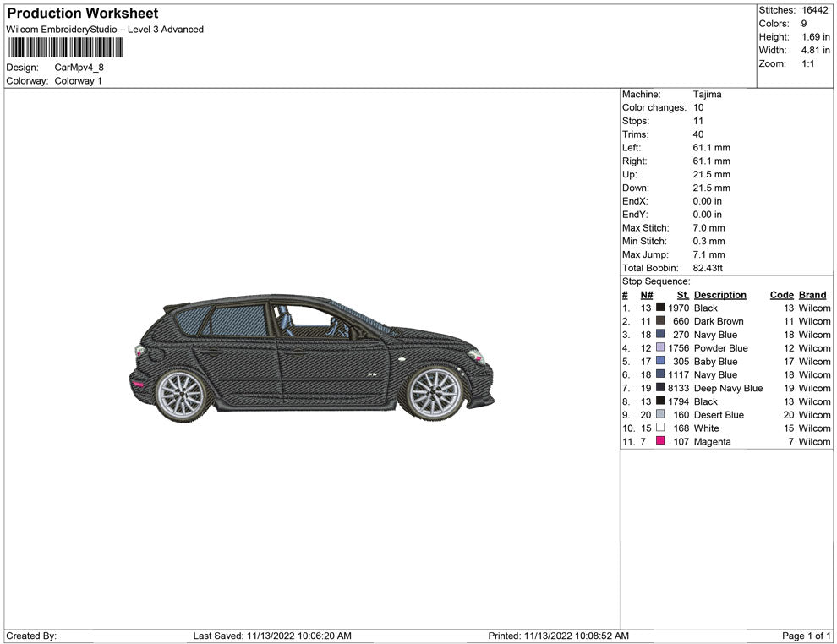This screenshot has height=644, width=837.
Task: Click the N# column header
Action: (646, 295)
